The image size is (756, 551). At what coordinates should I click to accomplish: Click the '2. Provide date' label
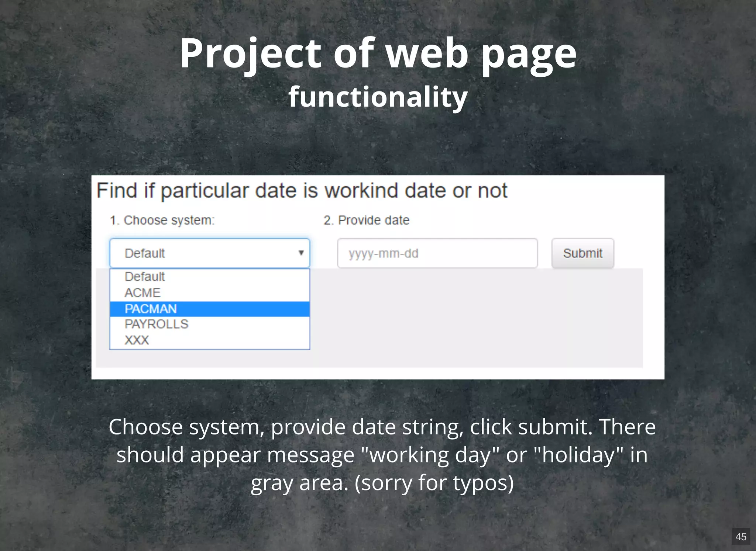pos(367,220)
